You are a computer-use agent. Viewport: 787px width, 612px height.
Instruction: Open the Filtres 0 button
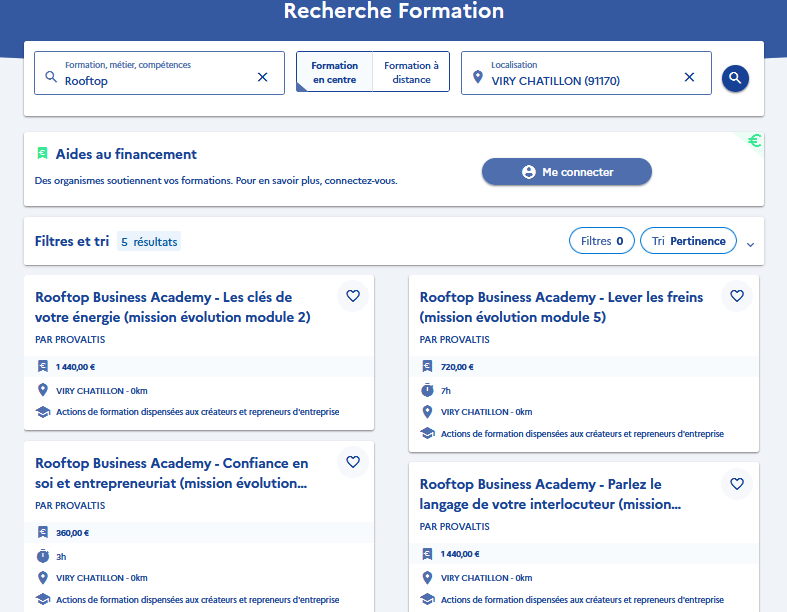[602, 241]
